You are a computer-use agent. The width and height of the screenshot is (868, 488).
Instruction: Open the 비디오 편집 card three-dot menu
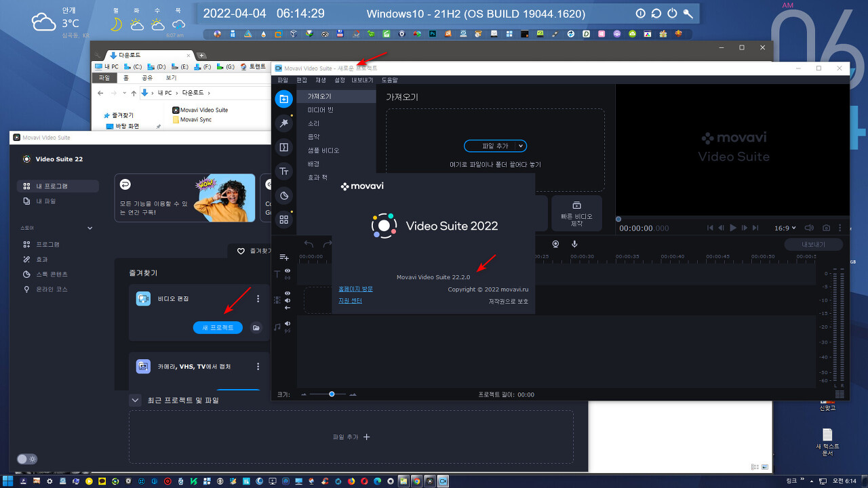[258, 299]
